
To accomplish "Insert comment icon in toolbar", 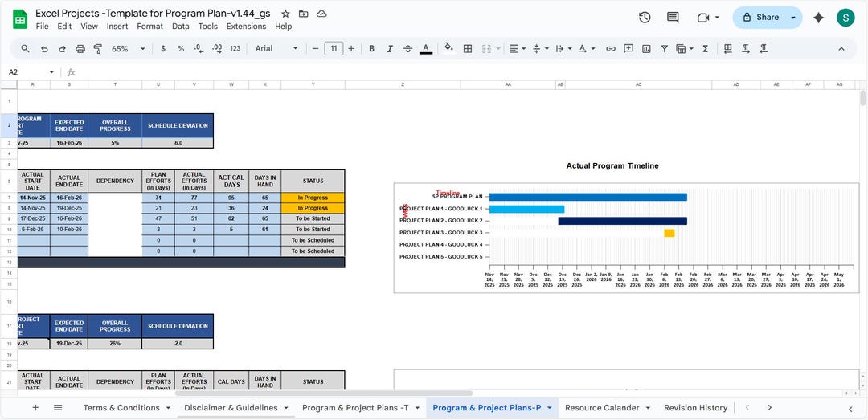I will pyautogui.click(x=628, y=49).
